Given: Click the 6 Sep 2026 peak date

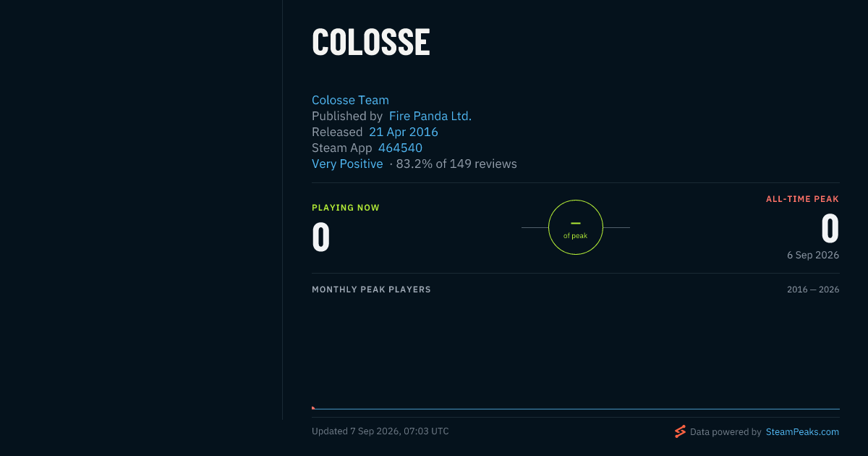Looking at the screenshot, I should [x=813, y=255].
